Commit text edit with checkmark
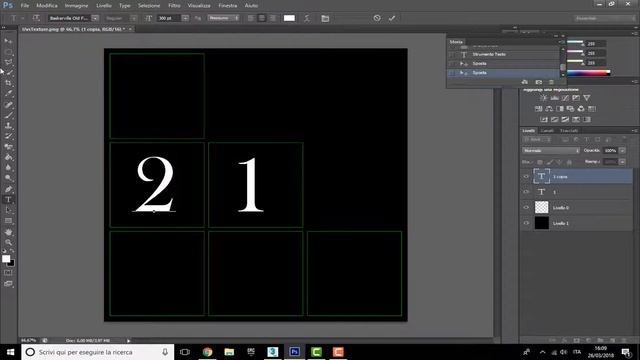Image resolution: width=640 pixels, height=360 pixels. (x=392, y=18)
